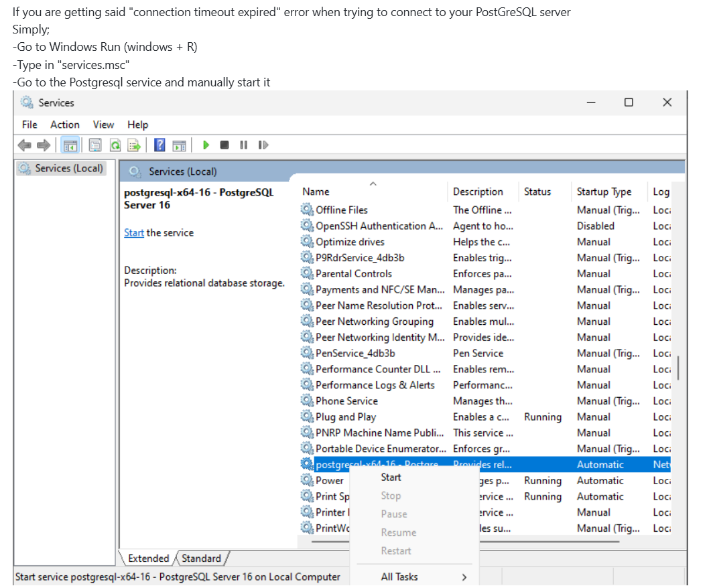
Task: Choose Start in the context menu
Action: [391, 477]
